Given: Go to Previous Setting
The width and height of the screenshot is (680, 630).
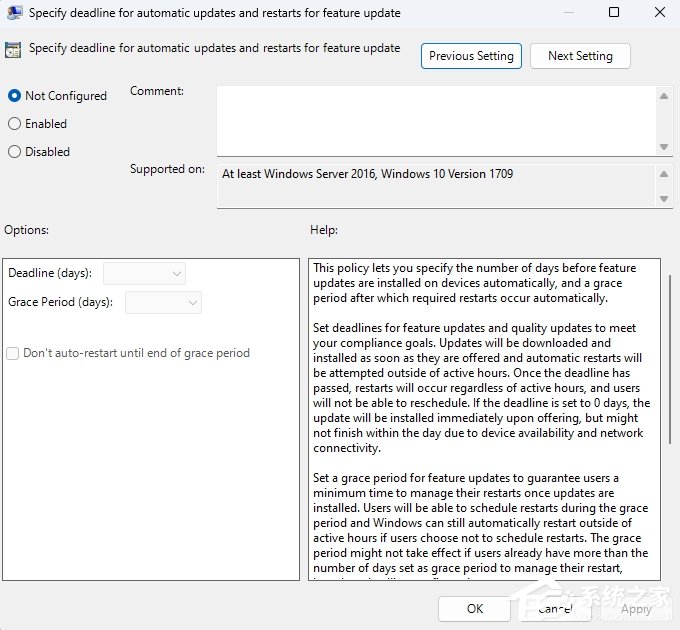Looking at the screenshot, I should click(471, 56).
